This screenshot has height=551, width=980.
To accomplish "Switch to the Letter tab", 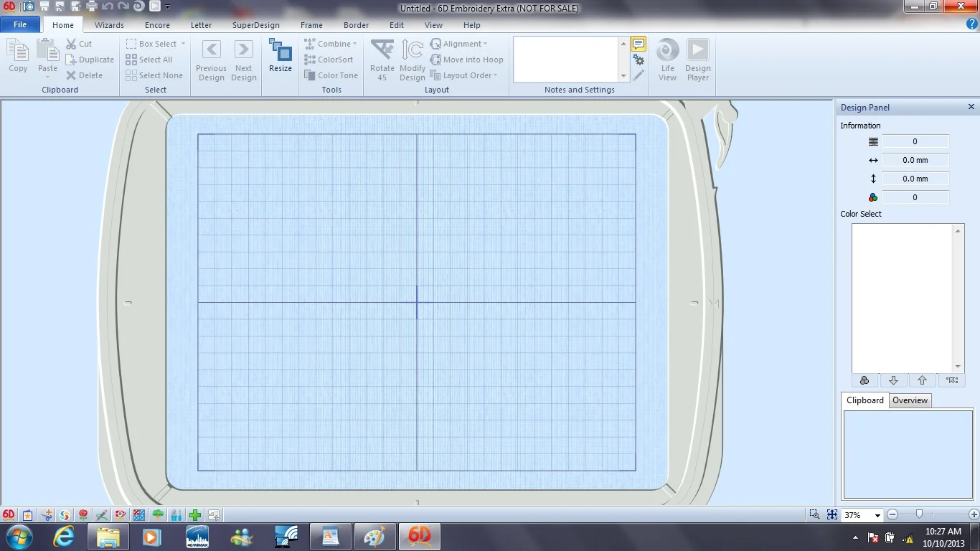I will [x=201, y=25].
